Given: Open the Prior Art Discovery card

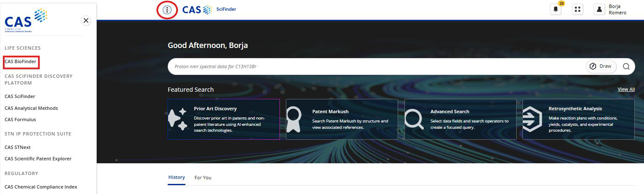Looking at the screenshot, I should pyautogui.click(x=224, y=119).
